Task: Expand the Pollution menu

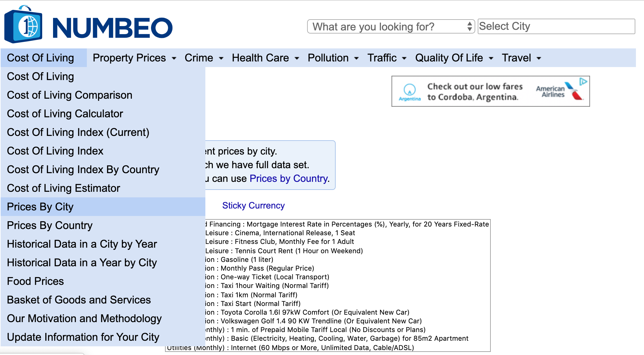Action: click(333, 58)
